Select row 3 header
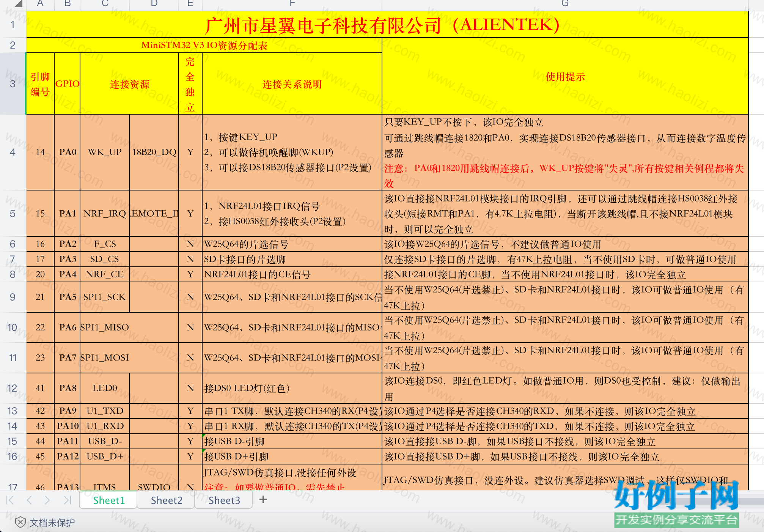Image resolution: width=764 pixels, height=532 pixels. pos(13,83)
